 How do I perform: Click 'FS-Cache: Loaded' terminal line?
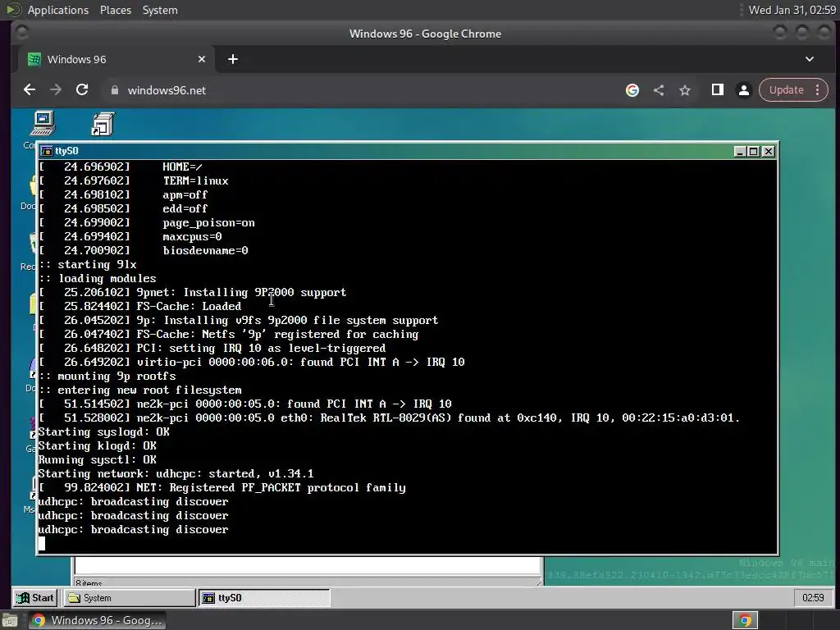189,307
